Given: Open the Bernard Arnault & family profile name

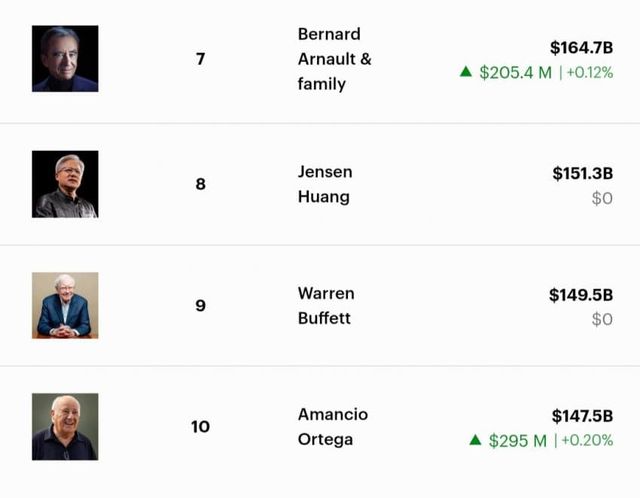Looking at the screenshot, I should click(x=334, y=59).
